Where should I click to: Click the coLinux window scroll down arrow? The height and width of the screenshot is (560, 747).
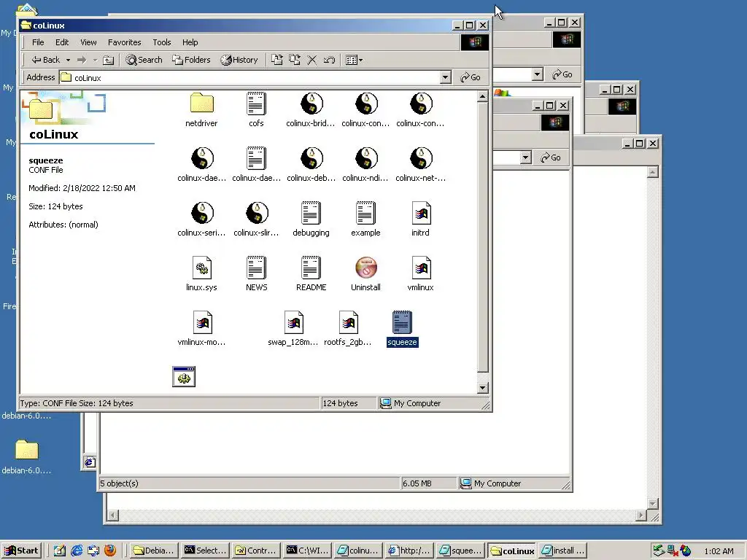click(x=483, y=388)
